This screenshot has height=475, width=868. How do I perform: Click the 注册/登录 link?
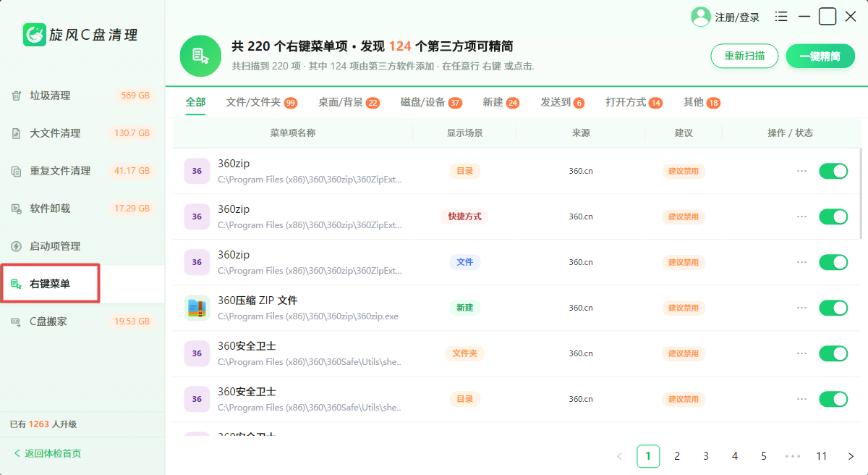(737, 17)
